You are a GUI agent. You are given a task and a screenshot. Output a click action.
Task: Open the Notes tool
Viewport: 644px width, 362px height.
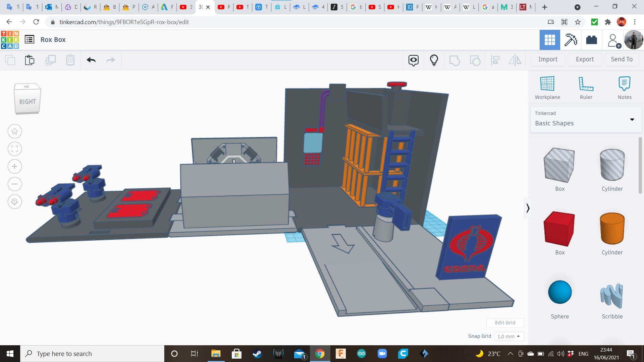[624, 84]
